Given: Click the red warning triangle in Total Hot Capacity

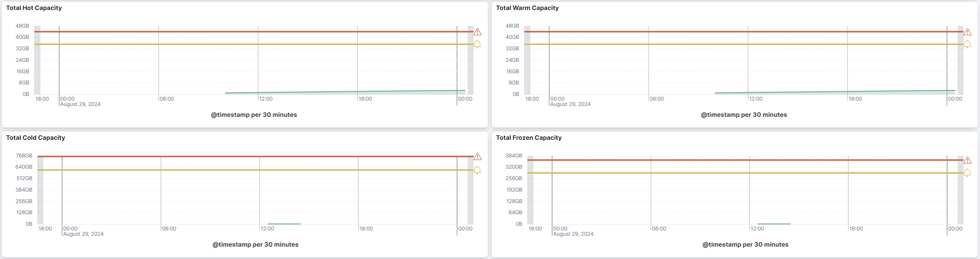Looking at the screenshot, I should tap(477, 32).
